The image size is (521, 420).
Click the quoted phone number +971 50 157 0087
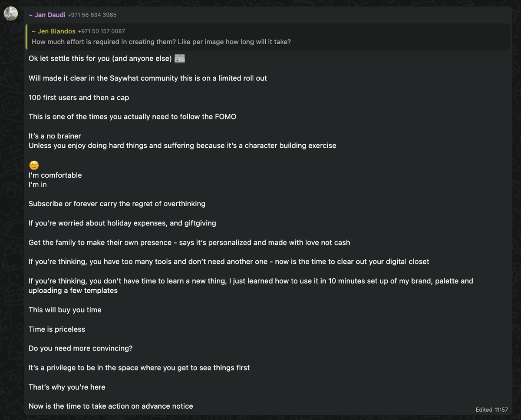[101, 31]
